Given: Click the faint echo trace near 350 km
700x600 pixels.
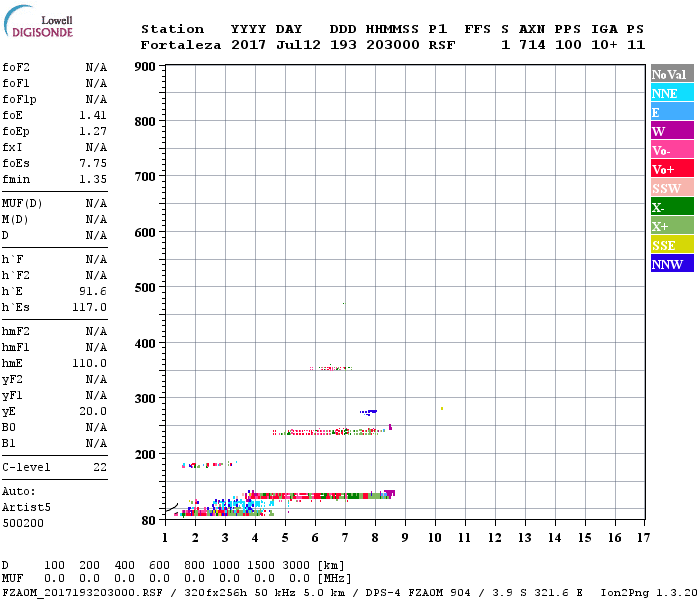Looking at the screenshot, I should 331,368.
